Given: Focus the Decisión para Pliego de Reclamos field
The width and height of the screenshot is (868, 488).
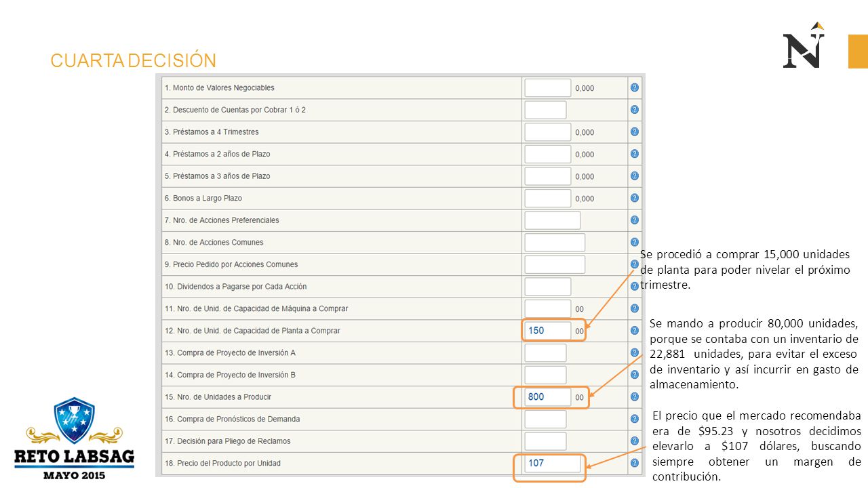Looking at the screenshot, I should (545, 441).
